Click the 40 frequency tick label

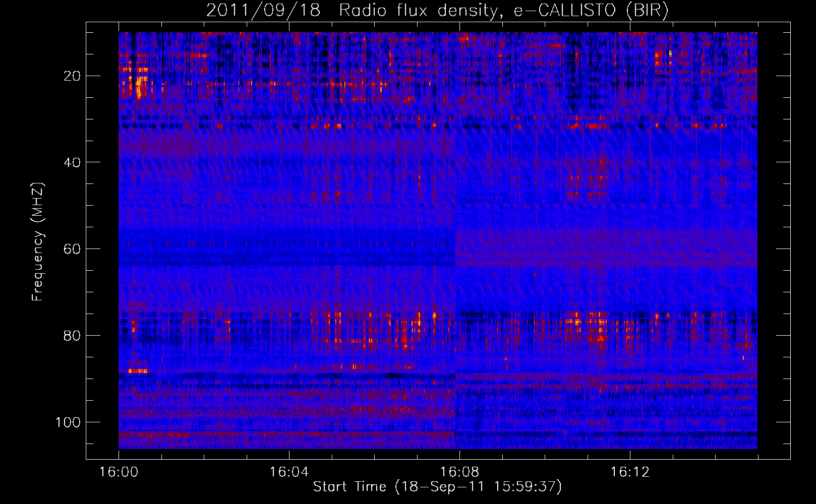(72, 162)
